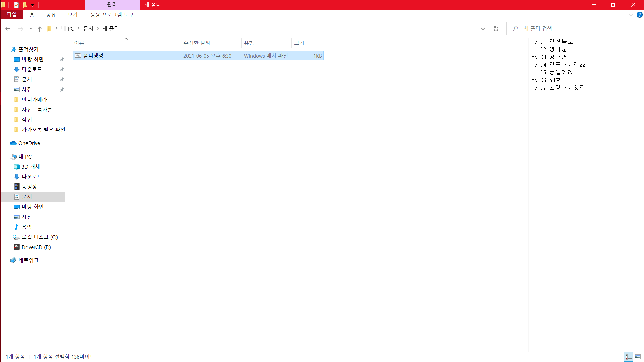Refresh the 새 폴더 view
Screen dimensions: 644x362
coord(496,29)
